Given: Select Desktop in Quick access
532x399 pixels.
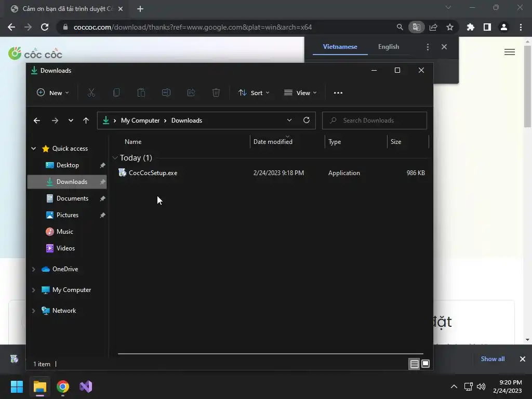Looking at the screenshot, I should click(x=67, y=165).
